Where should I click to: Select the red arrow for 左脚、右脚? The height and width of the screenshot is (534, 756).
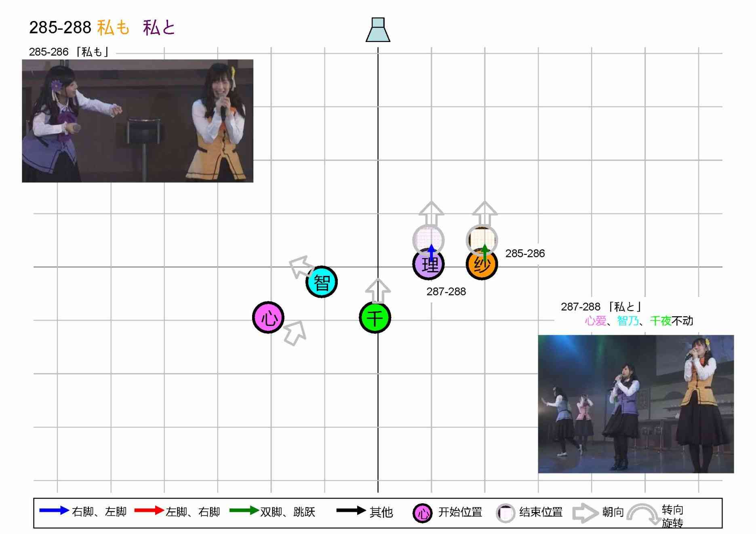(149, 510)
